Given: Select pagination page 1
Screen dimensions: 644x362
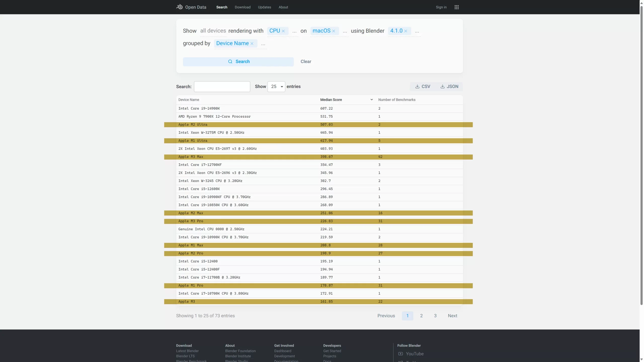Looking at the screenshot, I should [407, 316].
